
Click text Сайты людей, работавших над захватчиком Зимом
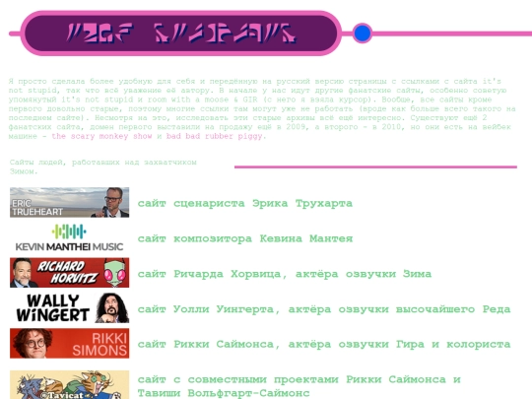[x=102, y=166]
